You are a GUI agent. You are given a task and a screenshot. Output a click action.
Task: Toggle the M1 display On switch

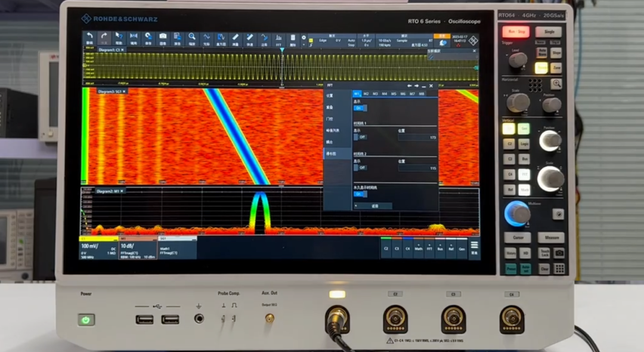click(x=361, y=108)
